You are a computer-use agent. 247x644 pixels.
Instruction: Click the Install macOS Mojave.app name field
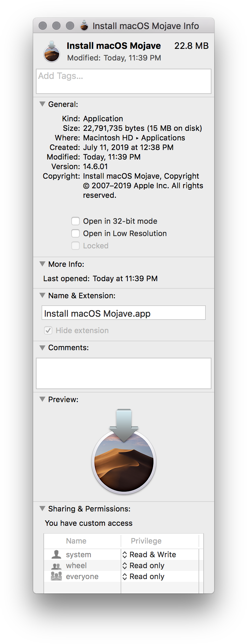pos(124,313)
